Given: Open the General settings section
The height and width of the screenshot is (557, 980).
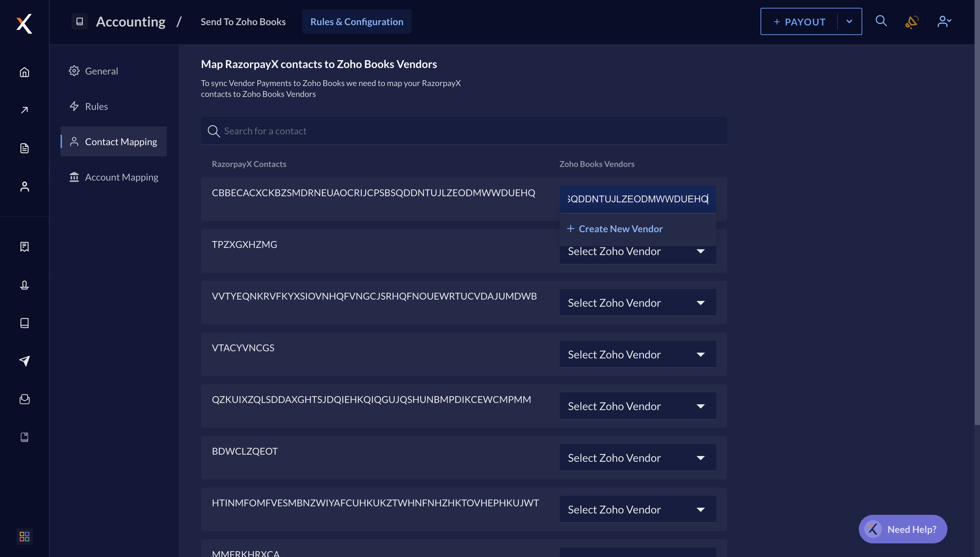Looking at the screenshot, I should tap(113, 71).
